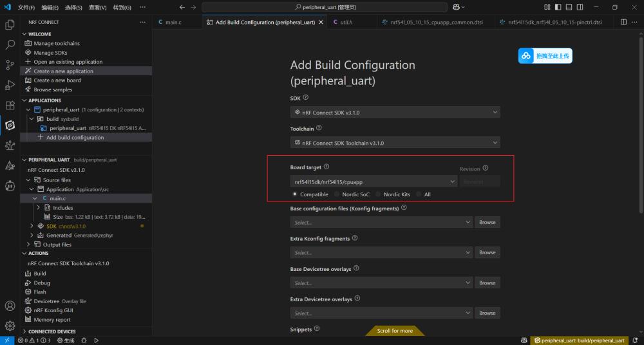
Task: Open the Explorer view in activity bar
Action: (x=10, y=24)
